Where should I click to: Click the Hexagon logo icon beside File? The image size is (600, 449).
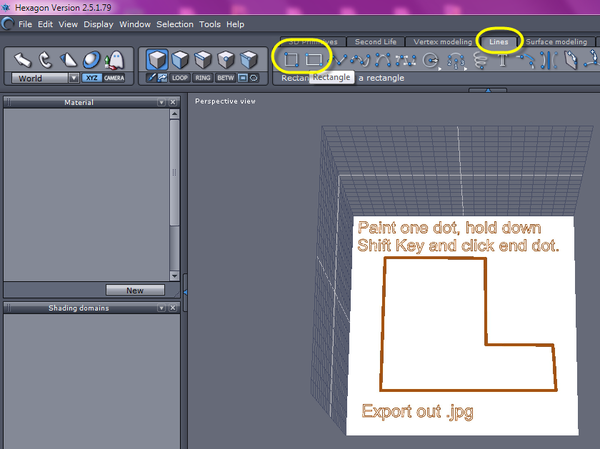click(8, 24)
